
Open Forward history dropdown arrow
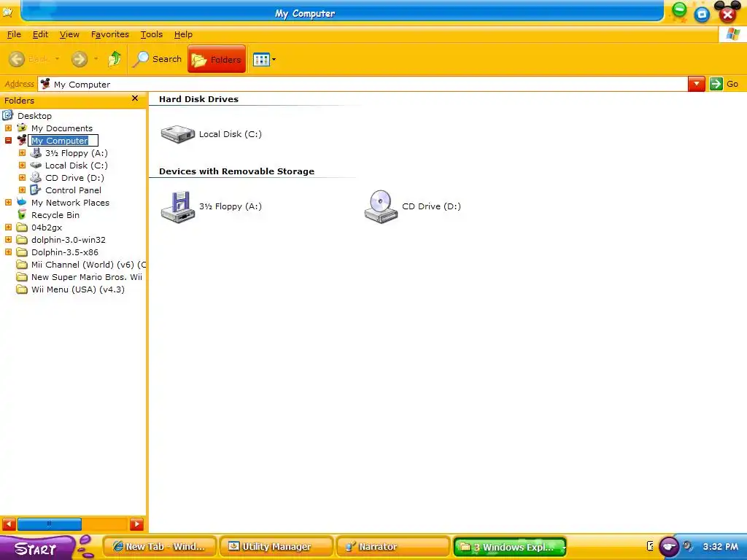(96, 59)
